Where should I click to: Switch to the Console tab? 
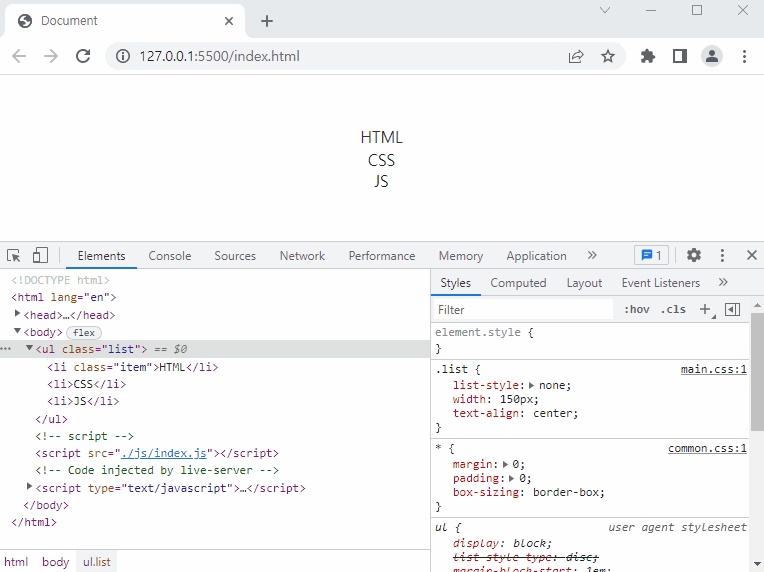click(x=170, y=256)
